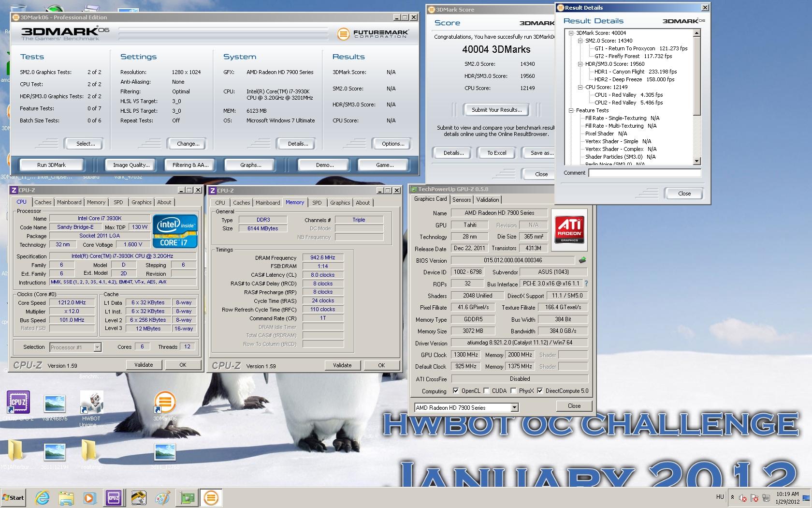The width and height of the screenshot is (812, 508).
Task: Click the Start button on taskbar
Action: (14, 498)
